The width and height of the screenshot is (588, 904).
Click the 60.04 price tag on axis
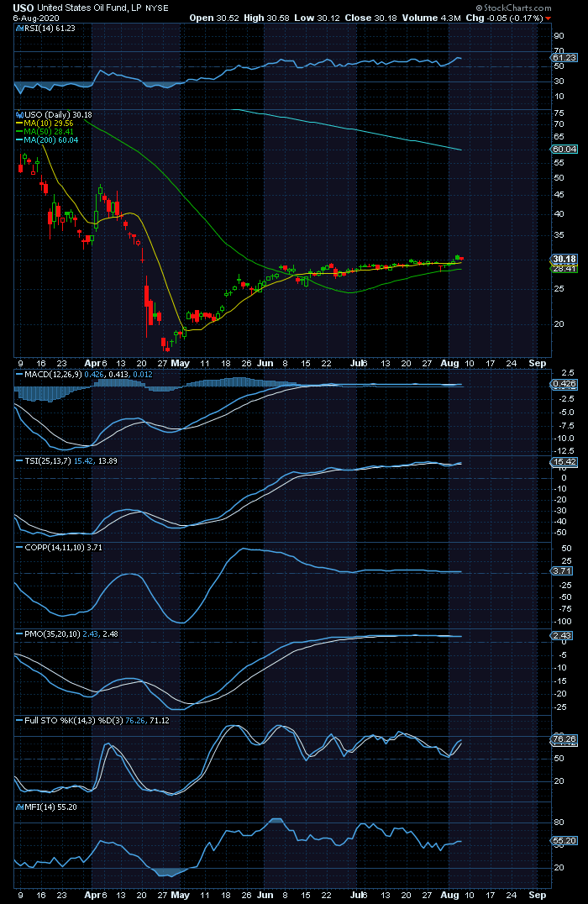pos(564,150)
